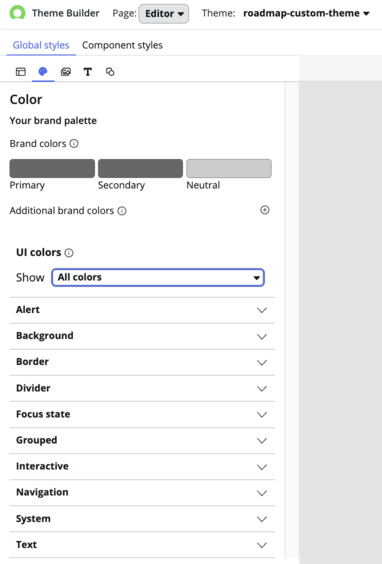Open the shapes icon tab
Viewport: 382px width, 564px height.
110,72
